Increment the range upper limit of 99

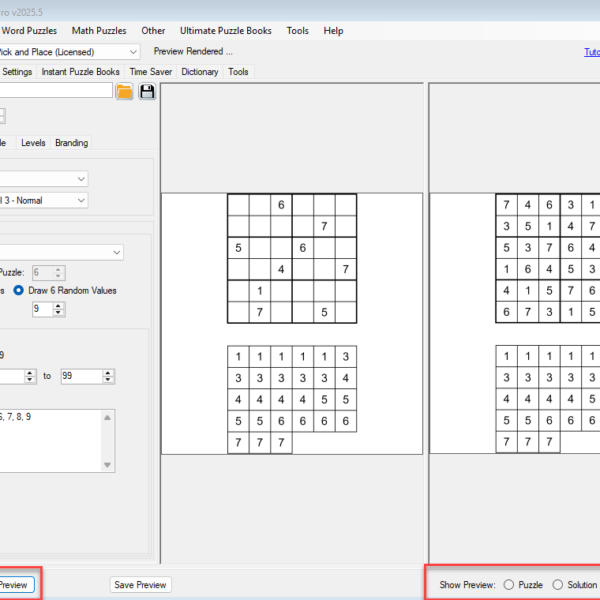click(110, 372)
